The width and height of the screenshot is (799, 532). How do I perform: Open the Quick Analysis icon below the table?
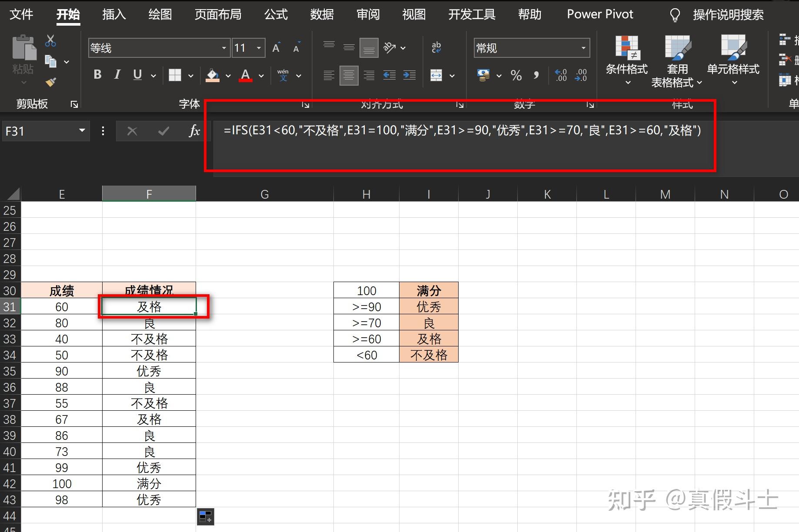click(x=205, y=516)
